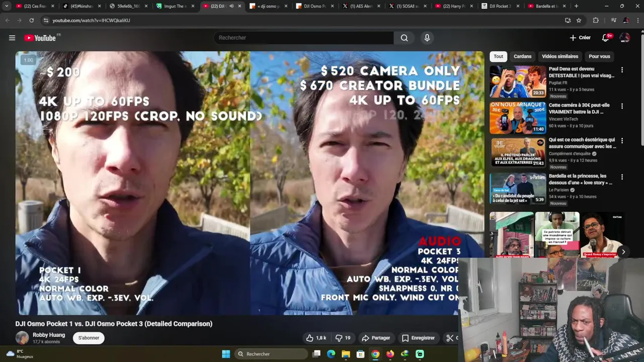Image resolution: width=644 pixels, height=362 pixels.
Task: Select the Pour vous filter chip
Action: (x=599, y=56)
